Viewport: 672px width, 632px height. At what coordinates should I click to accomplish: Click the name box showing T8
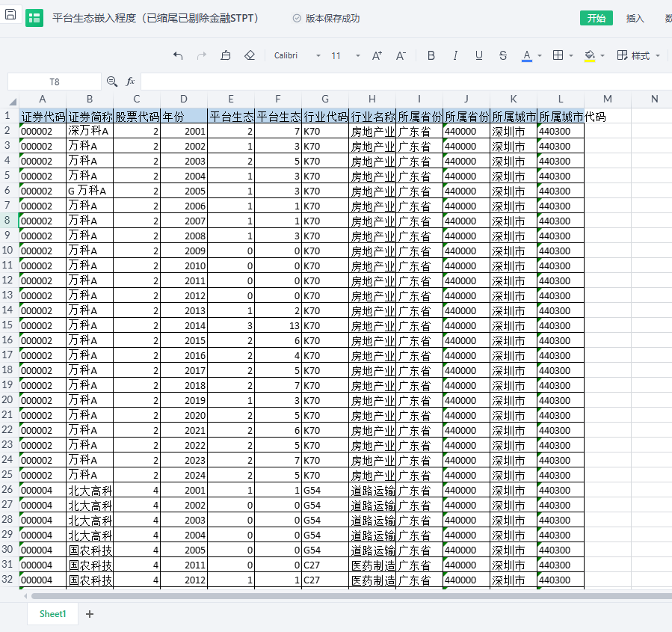[55, 82]
